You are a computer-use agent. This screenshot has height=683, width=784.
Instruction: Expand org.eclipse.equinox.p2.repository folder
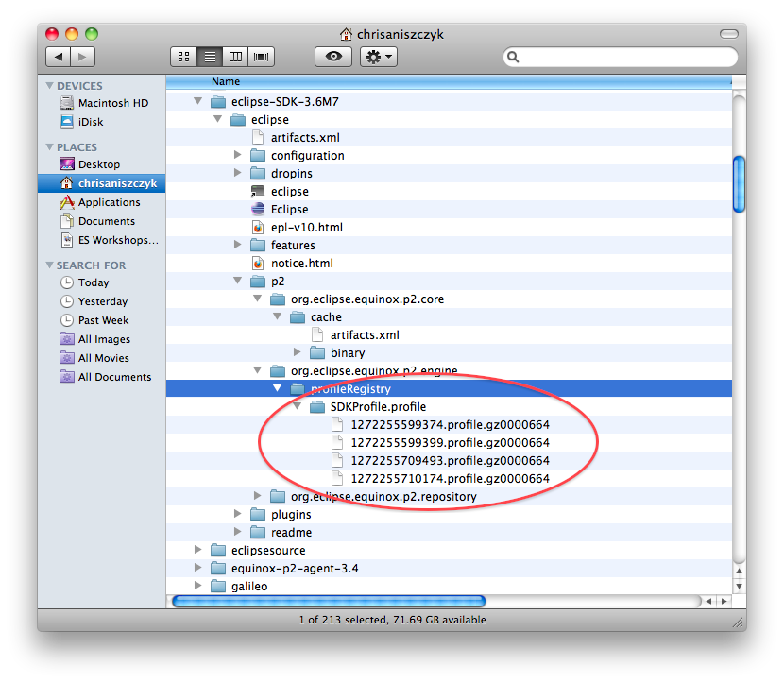coord(258,496)
